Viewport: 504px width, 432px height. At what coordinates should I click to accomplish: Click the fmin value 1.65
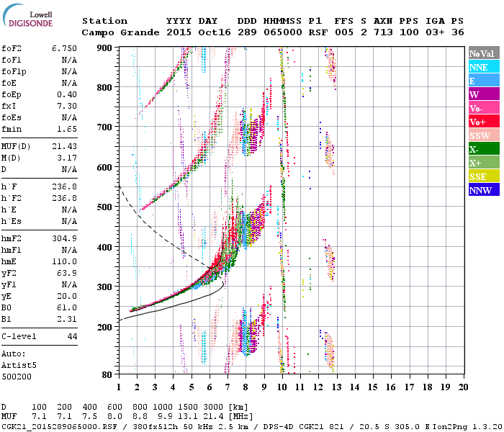coord(67,130)
